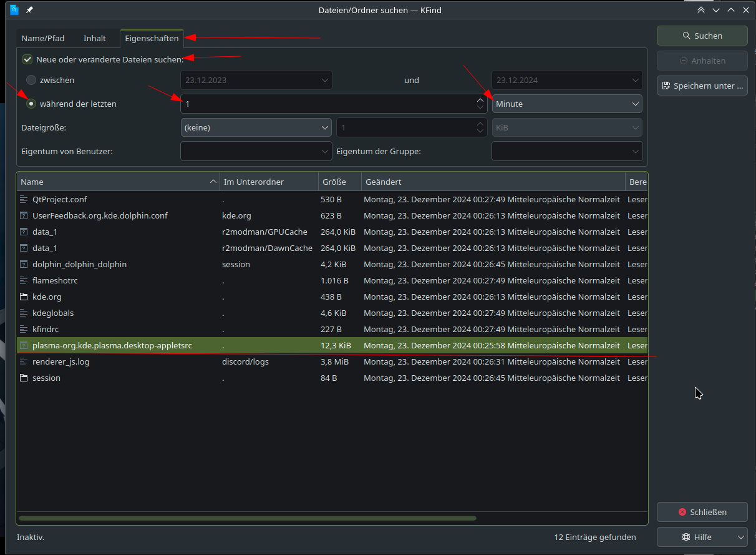Click file icon of data_1 in r2modman/GPUCache
The image size is (756, 555).
coord(24,232)
